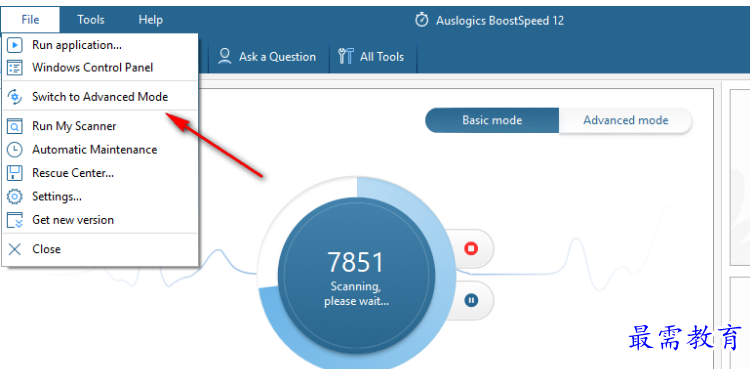Click the BoostSpeed stopwatch logo icon
This screenshot has width=750, height=369.
pos(421,20)
